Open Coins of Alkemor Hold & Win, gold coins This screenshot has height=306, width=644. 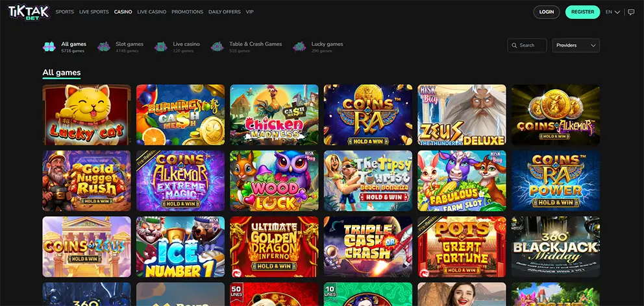point(555,115)
